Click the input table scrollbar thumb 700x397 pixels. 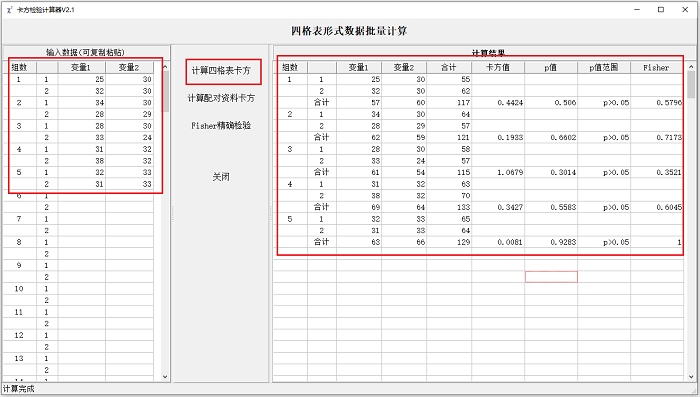click(x=165, y=92)
